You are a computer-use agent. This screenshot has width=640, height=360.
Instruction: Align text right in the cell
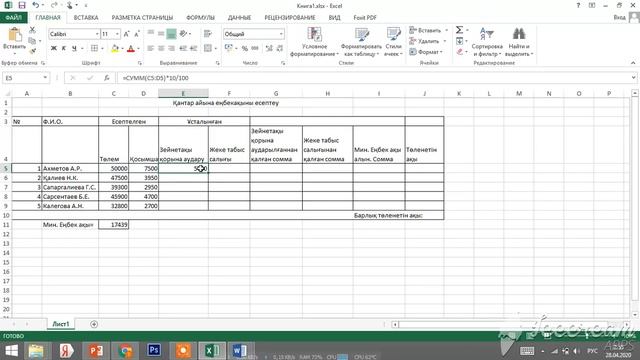171,48
